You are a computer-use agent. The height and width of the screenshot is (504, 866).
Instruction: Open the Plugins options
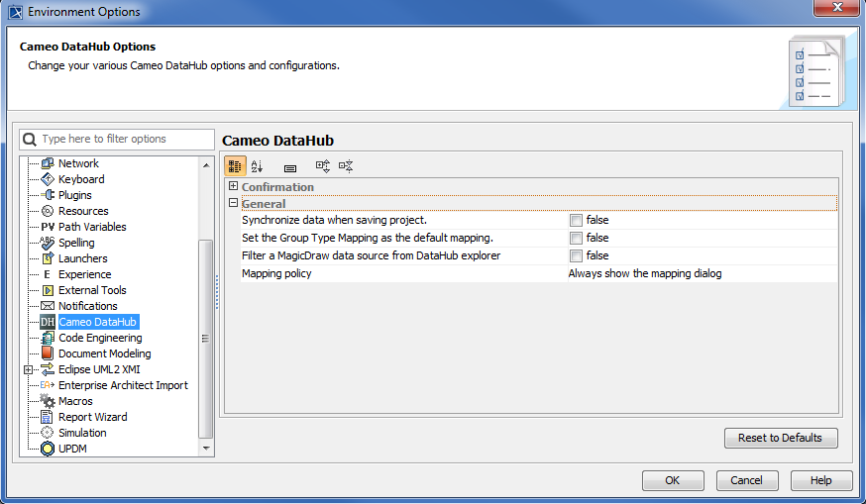pos(75,195)
